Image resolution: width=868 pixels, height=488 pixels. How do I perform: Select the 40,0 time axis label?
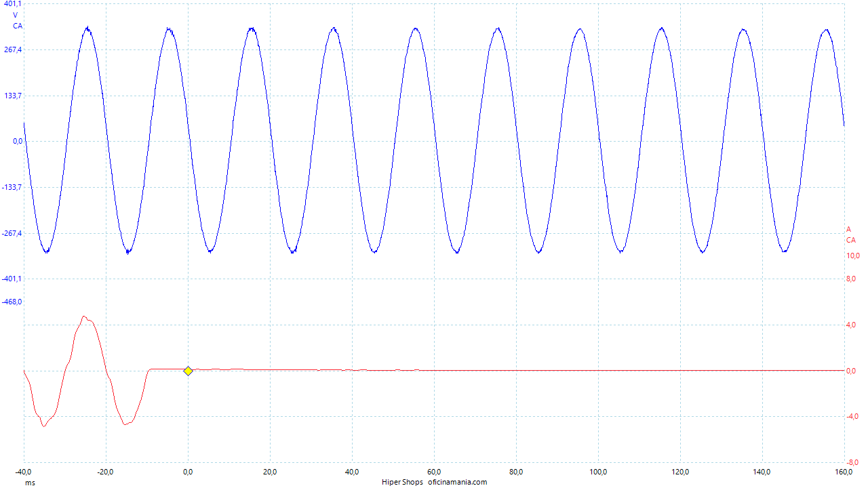[x=352, y=472]
